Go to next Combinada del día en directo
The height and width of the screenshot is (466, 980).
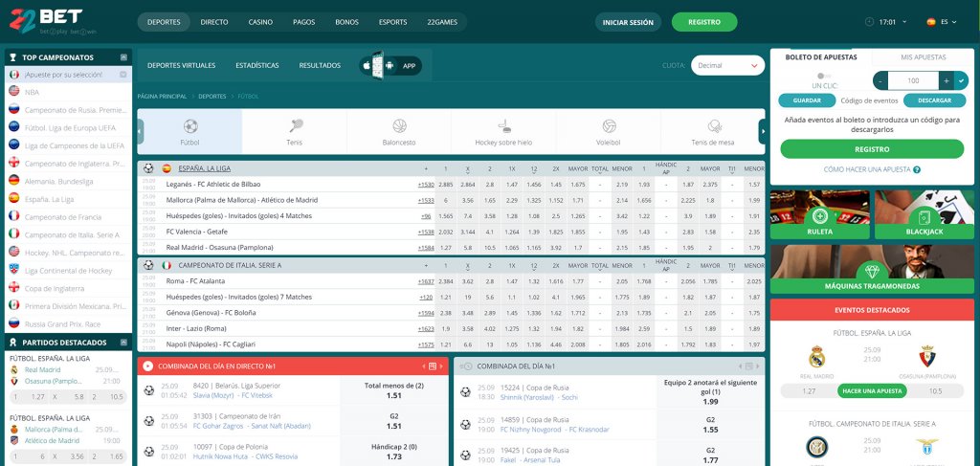441,366
